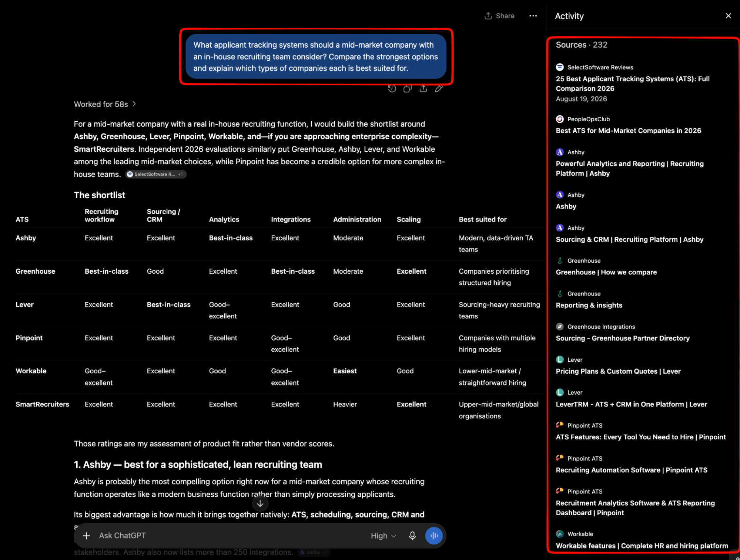Viewport: 740px width, 560px height.
Task: Click the 'Best suited for' column header
Action: [482, 219]
